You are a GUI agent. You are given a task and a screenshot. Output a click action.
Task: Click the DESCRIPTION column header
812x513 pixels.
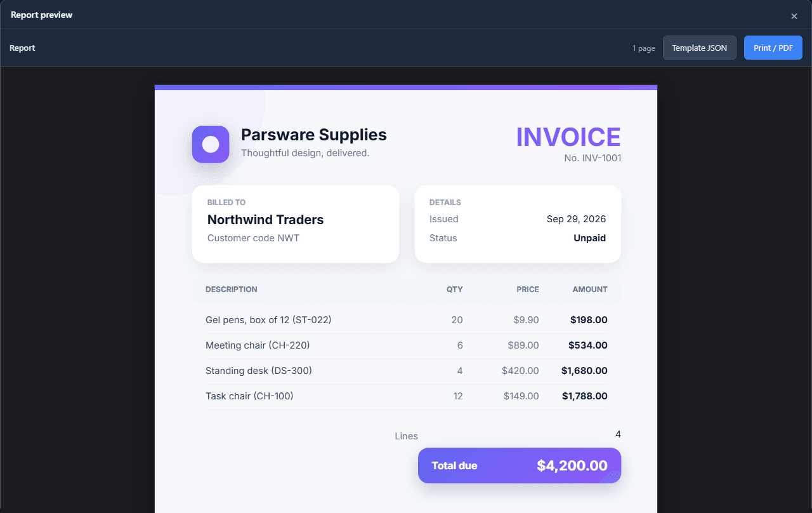(x=232, y=290)
